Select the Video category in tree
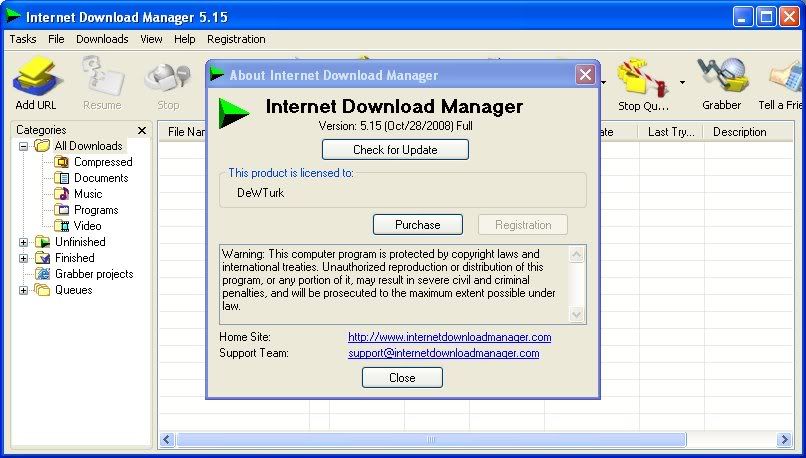 87,226
